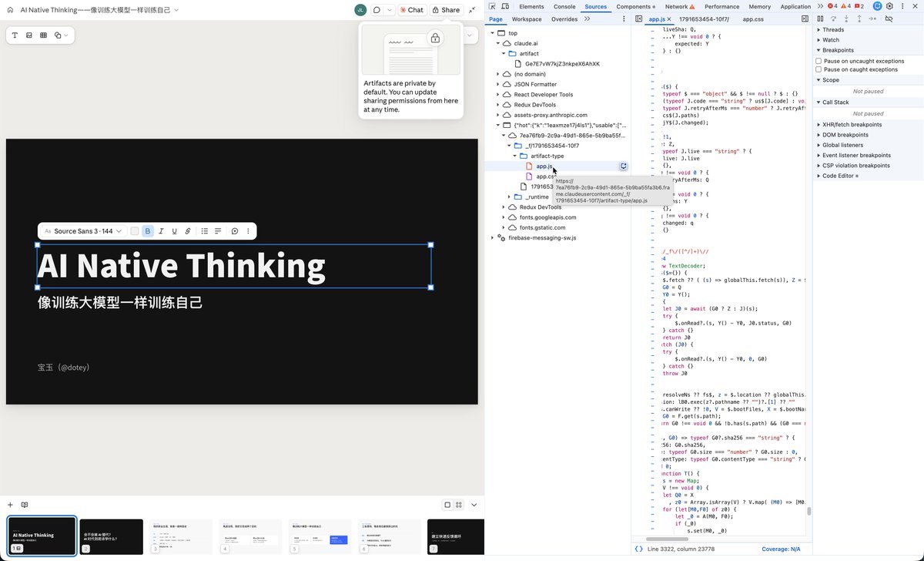This screenshot has width=924, height=561.
Task: Apply bulleted list formatting
Action: [x=205, y=231]
